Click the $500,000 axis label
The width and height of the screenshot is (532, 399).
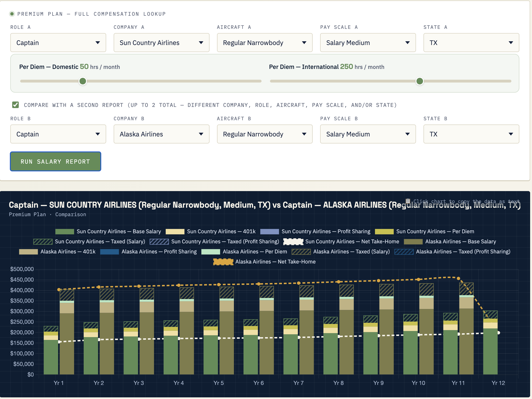pos(22,269)
